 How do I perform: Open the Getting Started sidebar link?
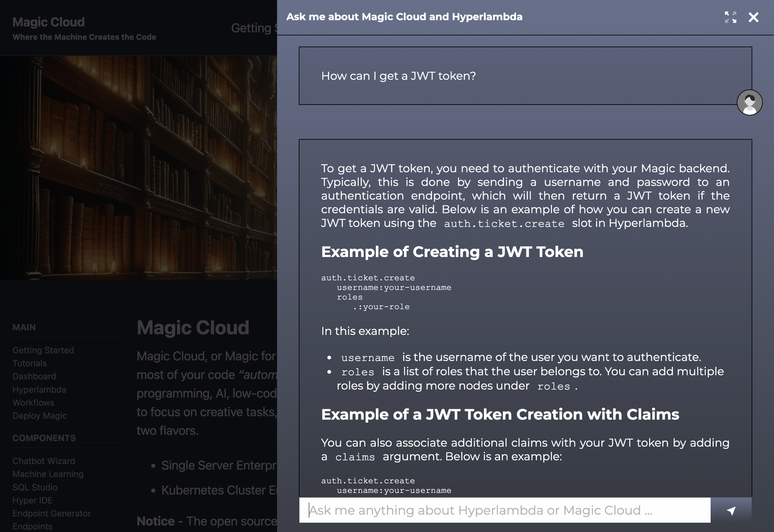pyautogui.click(x=43, y=350)
